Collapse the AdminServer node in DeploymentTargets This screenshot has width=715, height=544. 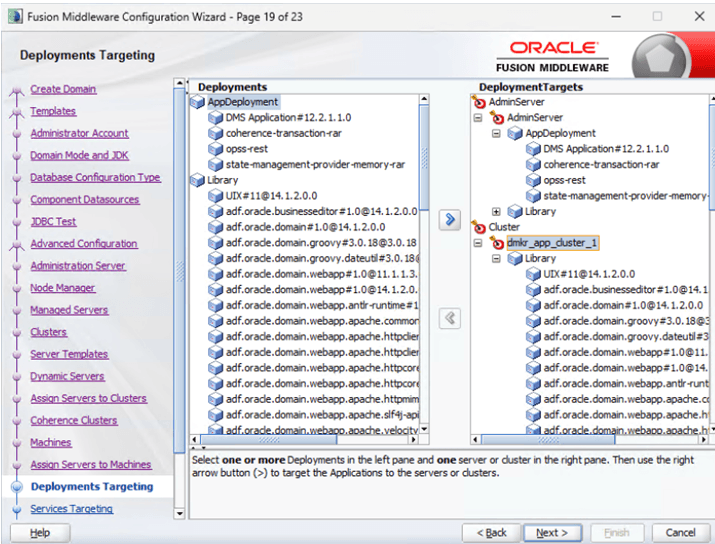pos(478,118)
